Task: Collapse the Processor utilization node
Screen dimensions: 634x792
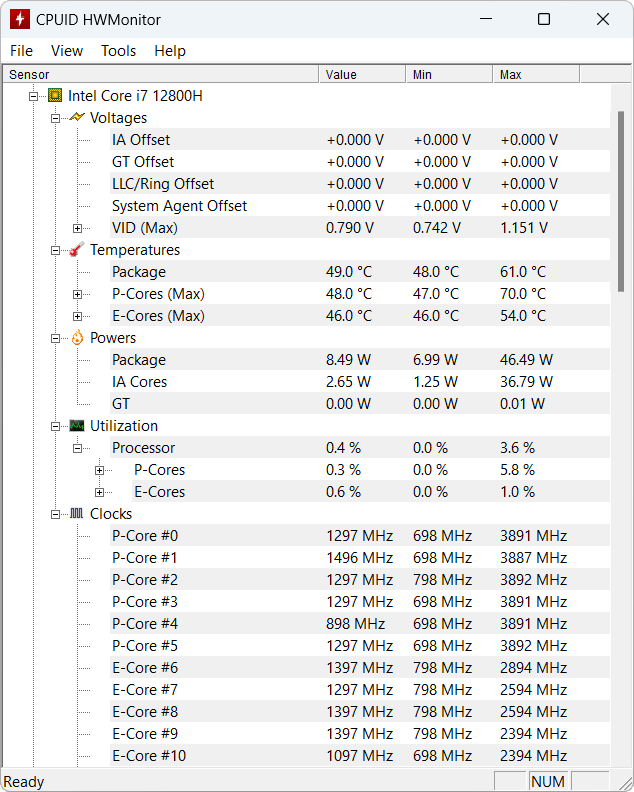Action: (77, 449)
